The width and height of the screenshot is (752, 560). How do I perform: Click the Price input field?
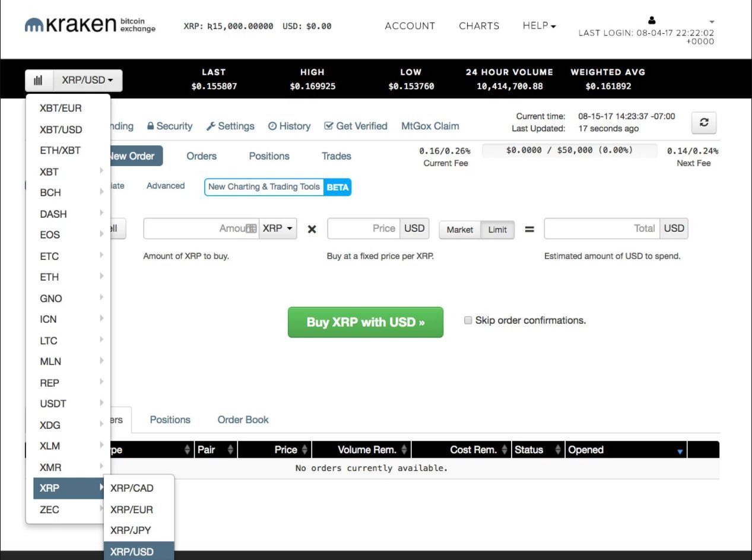click(x=363, y=228)
